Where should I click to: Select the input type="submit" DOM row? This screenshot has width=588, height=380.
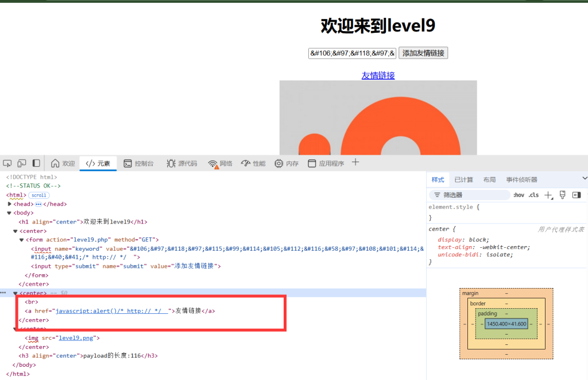[126, 266]
